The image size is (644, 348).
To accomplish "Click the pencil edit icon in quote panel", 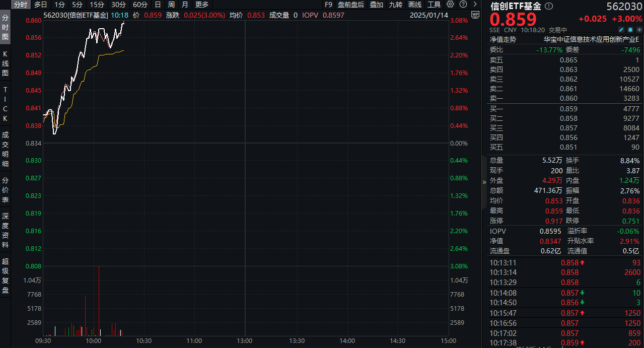I will 622,30.
